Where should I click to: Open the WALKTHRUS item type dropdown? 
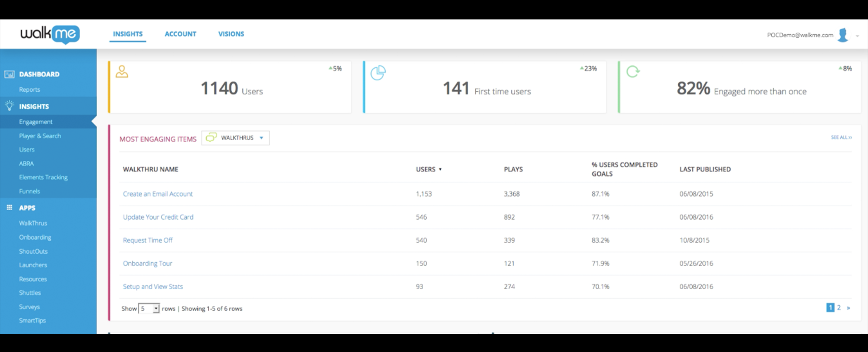tap(236, 138)
